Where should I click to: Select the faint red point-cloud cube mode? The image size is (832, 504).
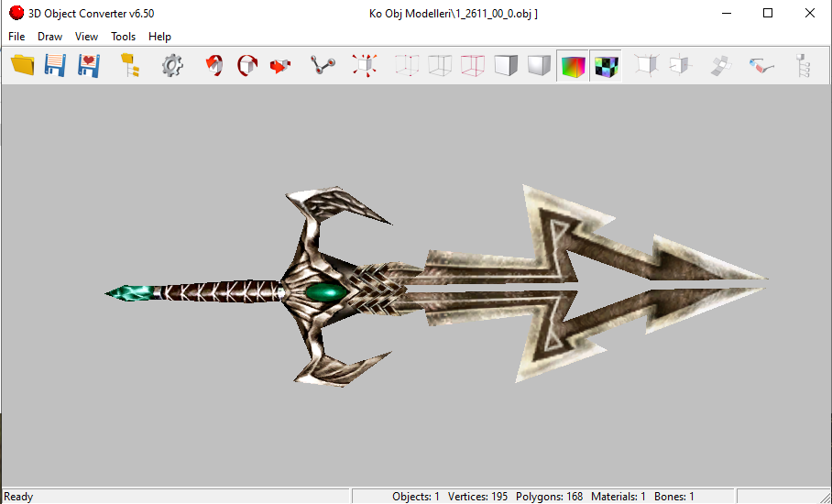pyautogui.click(x=407, y=66)
